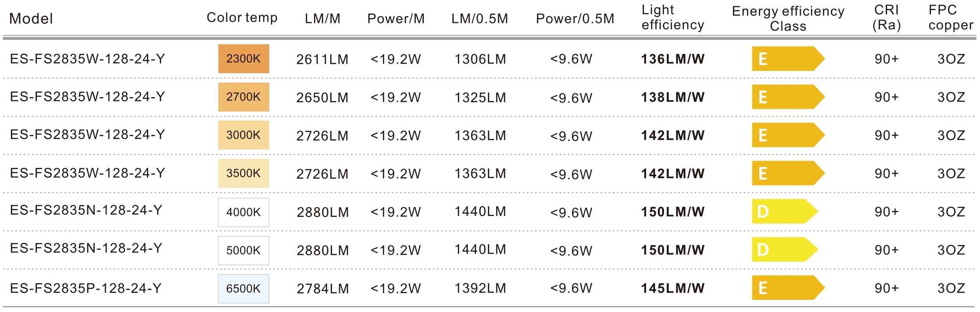This screenshot has height=312, width=980.
Task: Click the 2611LM value in LM/M column
Action: (322, 59)
